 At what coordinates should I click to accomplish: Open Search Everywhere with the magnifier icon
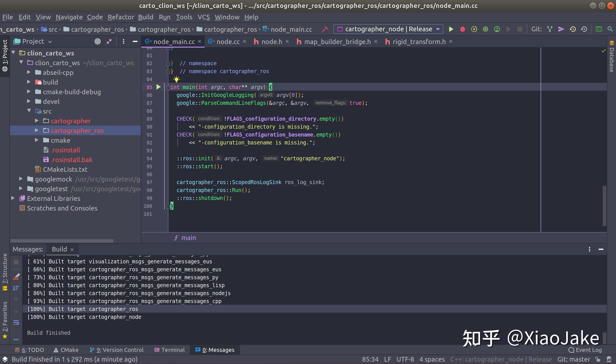(610, 29)
